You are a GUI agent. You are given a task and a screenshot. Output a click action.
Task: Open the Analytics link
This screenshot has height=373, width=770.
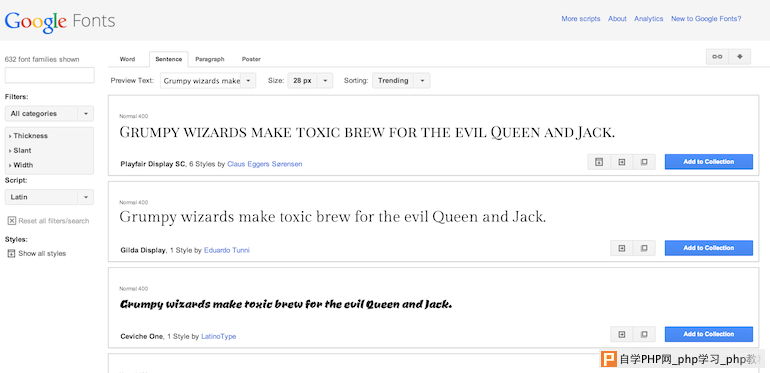tap(649, 19)
